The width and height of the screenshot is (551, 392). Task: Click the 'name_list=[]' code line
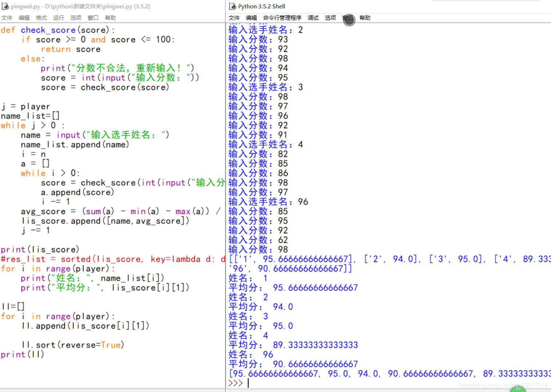(x=30, y=116)
